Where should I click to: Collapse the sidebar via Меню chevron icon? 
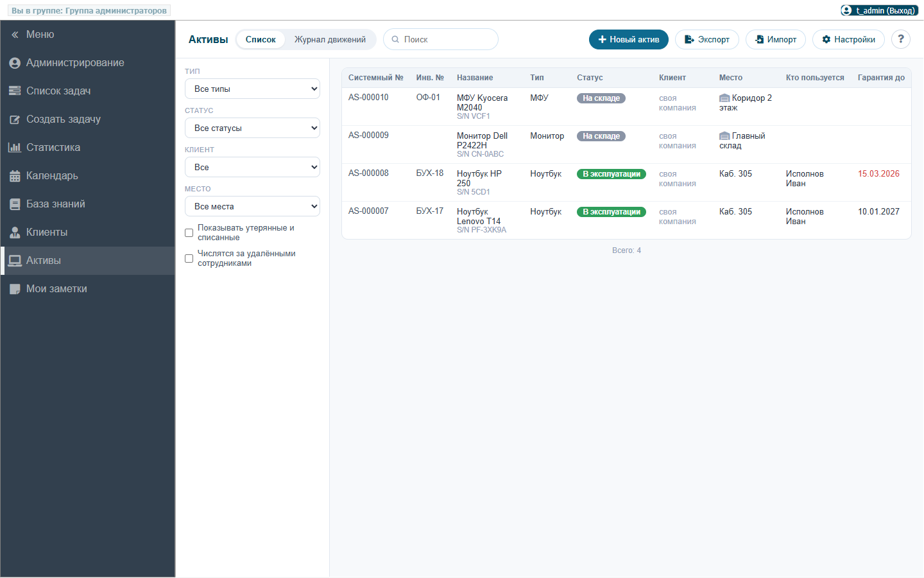click(x=15, y=35)
